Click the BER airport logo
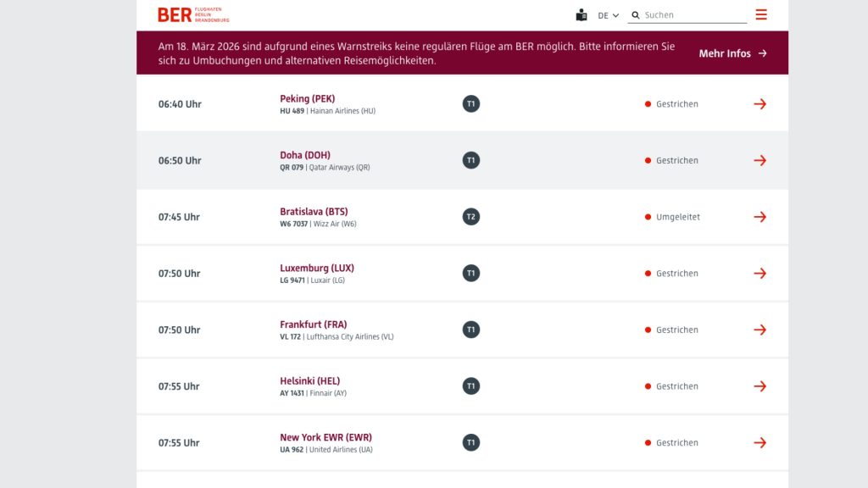 coord(193,14)
